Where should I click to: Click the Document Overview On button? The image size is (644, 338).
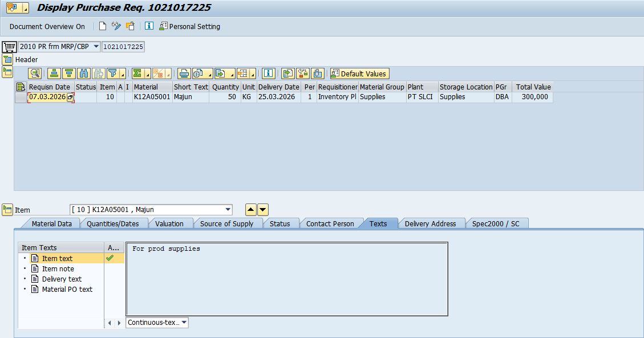pos(47,26)
